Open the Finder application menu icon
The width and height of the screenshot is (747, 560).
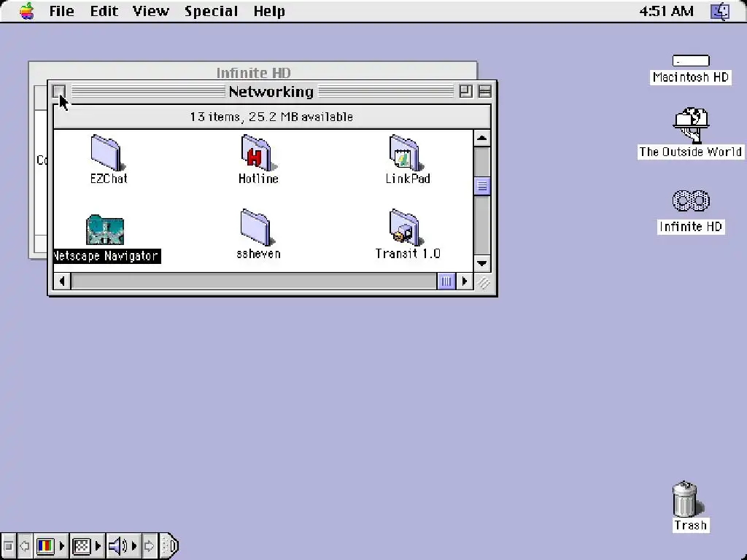pyautogui.click(x=720, y=11)
